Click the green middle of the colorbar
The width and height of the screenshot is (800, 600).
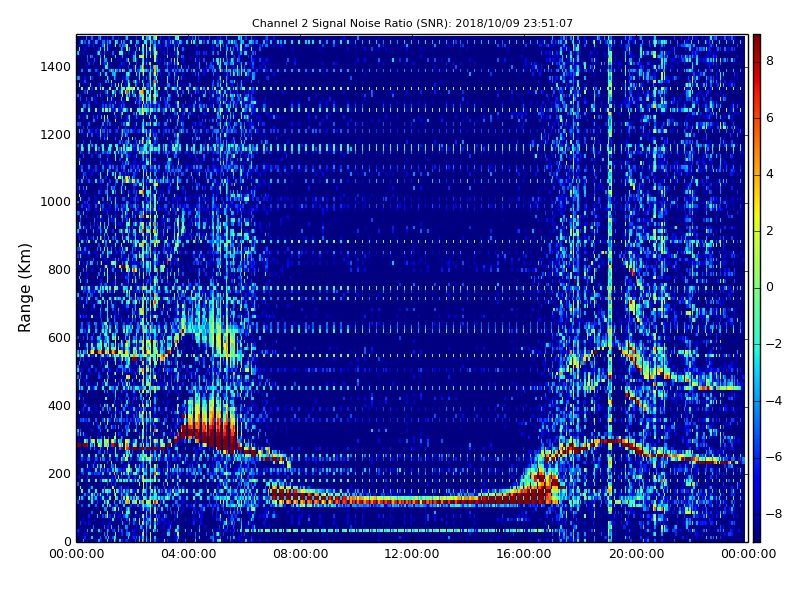point(757,288)
